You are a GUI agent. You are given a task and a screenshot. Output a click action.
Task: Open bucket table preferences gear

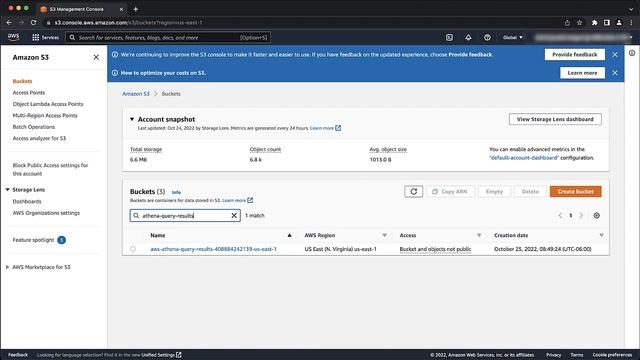pos(596,216)
